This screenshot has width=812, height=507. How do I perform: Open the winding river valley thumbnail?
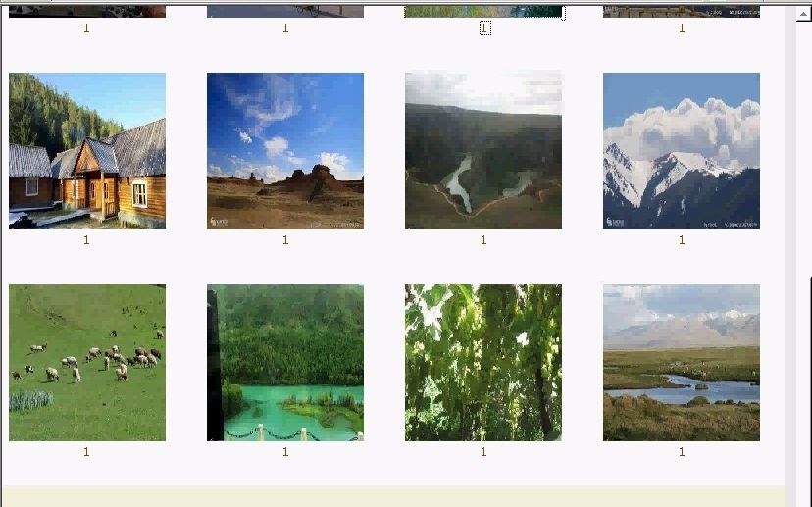point(483,151)
